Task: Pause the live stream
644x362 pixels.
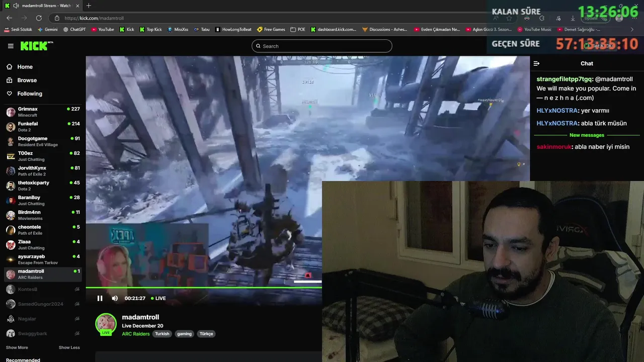Action: pyautogui.click(x=100, y=298)
